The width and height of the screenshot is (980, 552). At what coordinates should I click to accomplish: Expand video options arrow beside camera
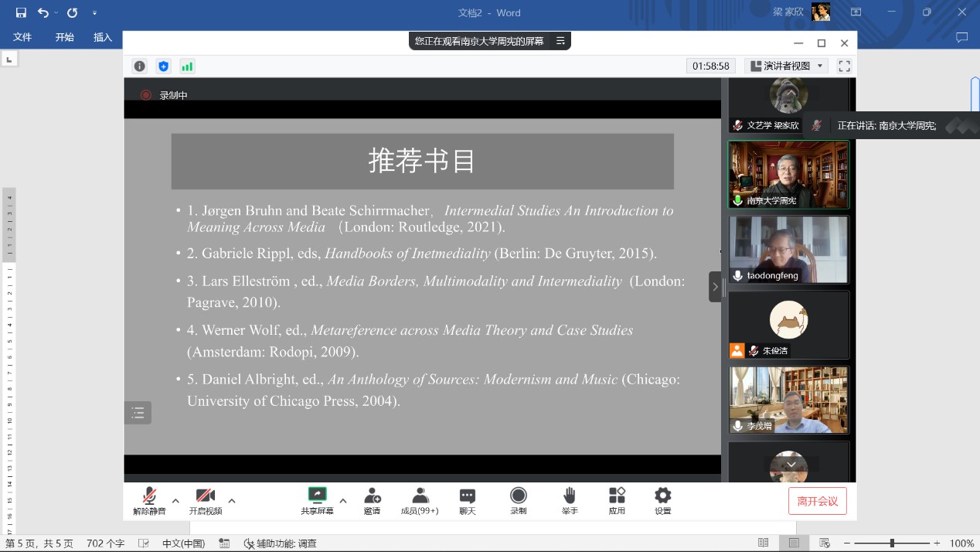click(x=232, y=500)
